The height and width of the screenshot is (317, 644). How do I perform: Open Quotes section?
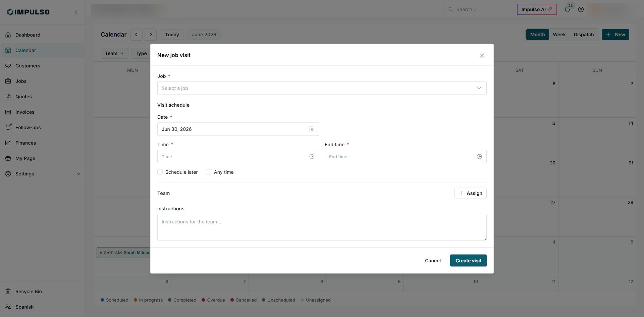[43, 97]
